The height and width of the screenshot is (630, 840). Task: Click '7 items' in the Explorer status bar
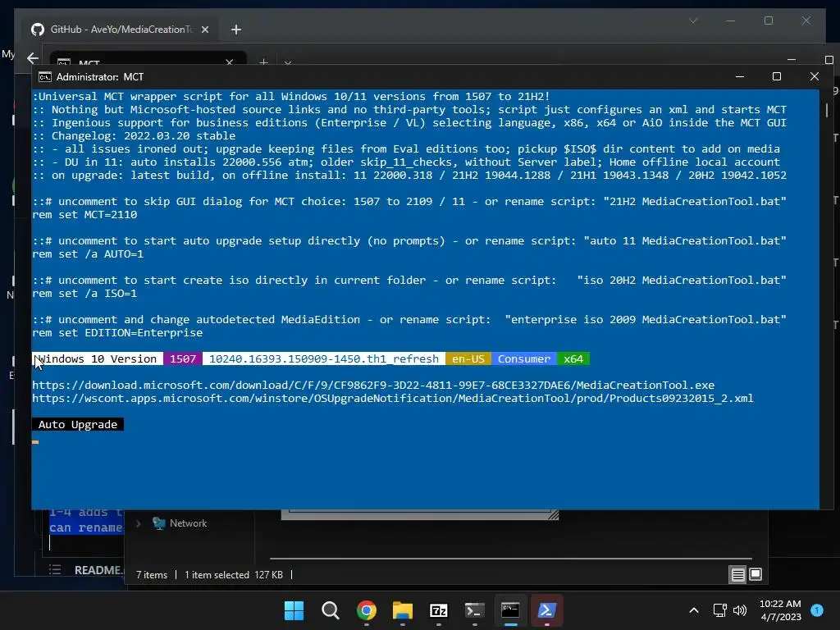click(152, 575)
